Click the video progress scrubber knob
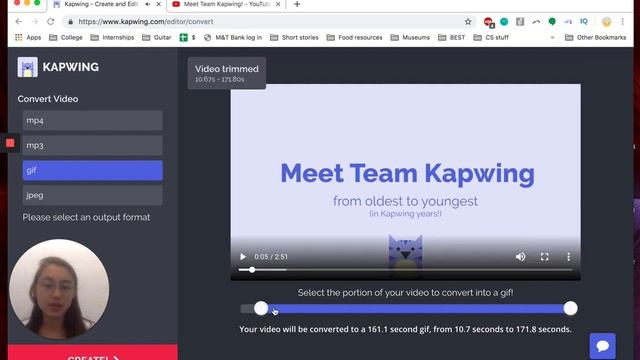Screen dimensions: 640x360 point(252,270)
